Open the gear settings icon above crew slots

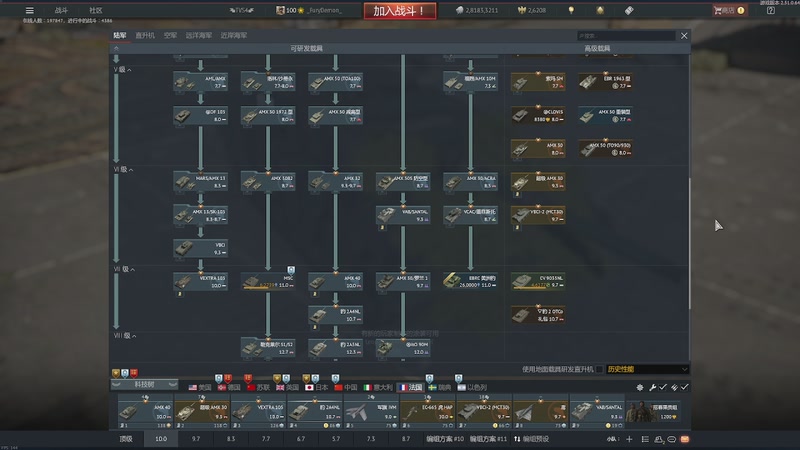click(640, 388)
